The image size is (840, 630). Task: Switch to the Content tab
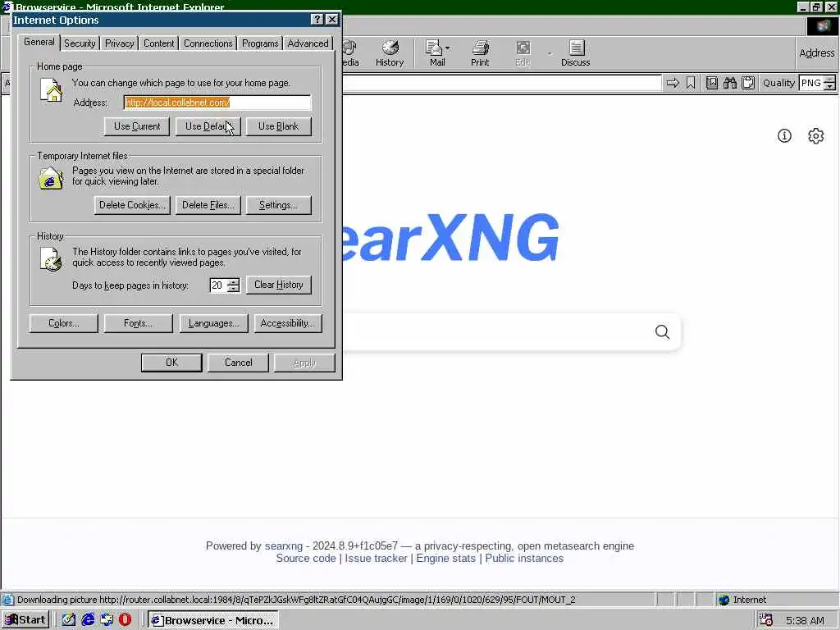coord(158,43)
